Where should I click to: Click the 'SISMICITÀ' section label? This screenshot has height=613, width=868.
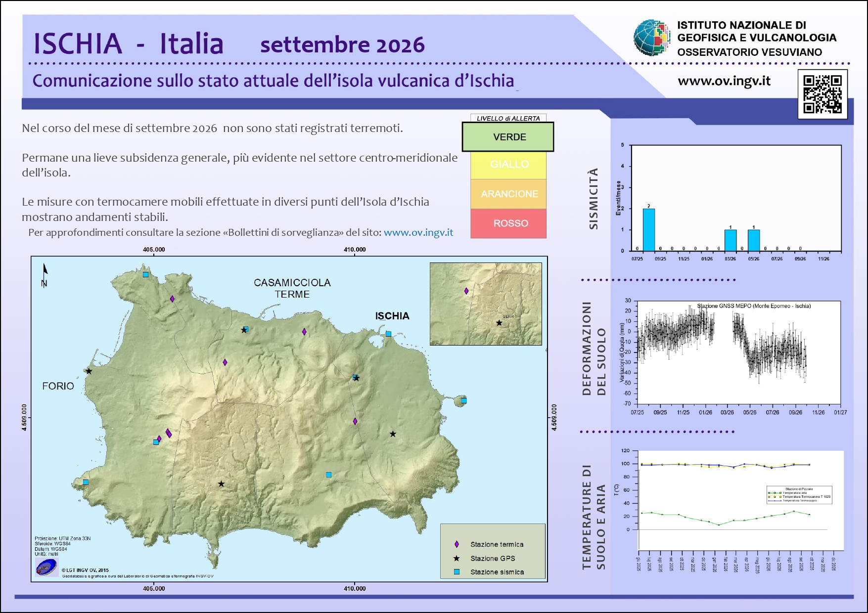[x=594, y=198]
